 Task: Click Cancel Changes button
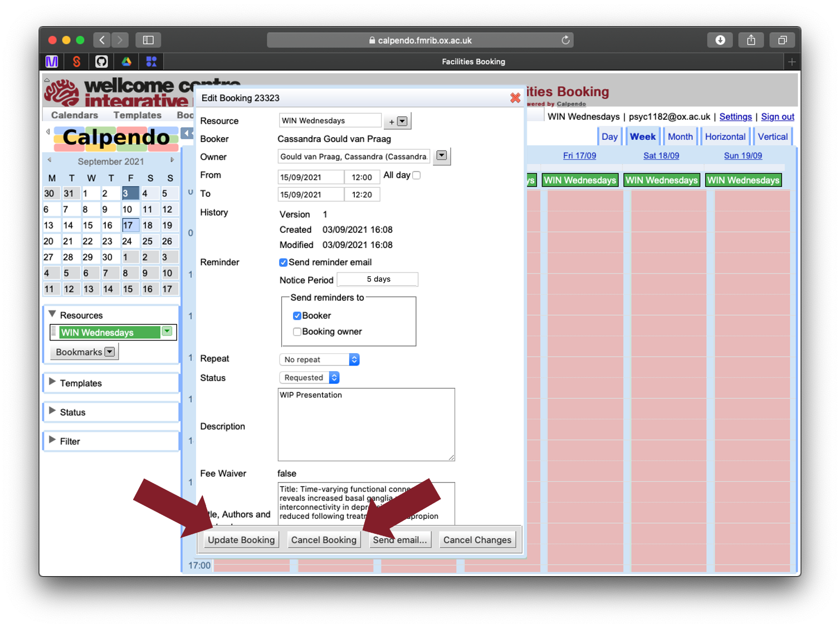(477, 540)
